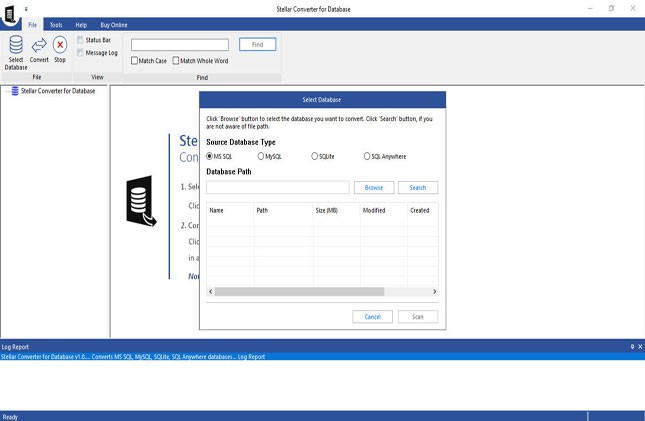The height and width of the screenshot is (421, 645).
Task: Enable the Match Case option
Action: click(x=136, y=61)
